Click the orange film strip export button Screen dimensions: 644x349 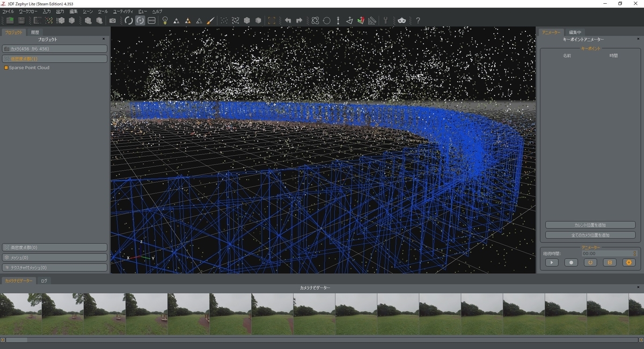(609, 263)
